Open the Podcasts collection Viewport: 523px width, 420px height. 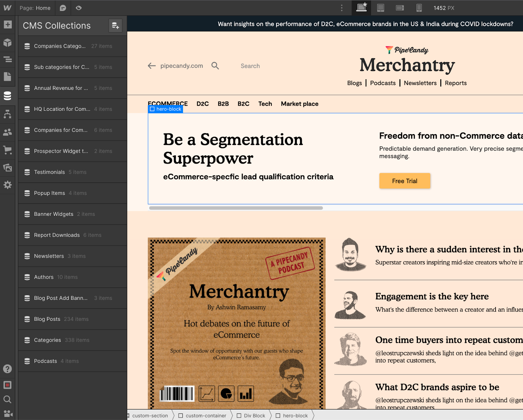click(x=73, y=361)
